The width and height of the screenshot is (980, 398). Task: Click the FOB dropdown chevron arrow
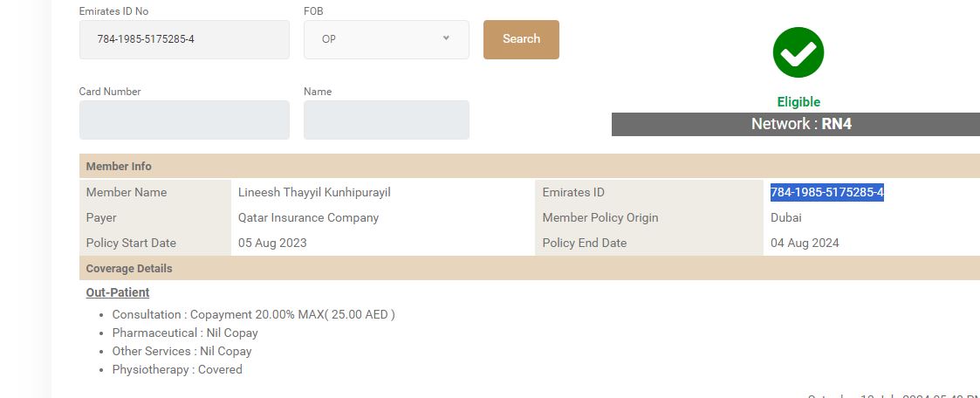tap(447, 38)
